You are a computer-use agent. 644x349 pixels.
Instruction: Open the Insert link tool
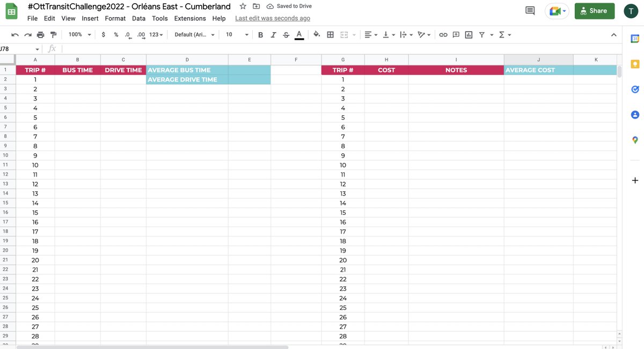[x=443, y=34]
